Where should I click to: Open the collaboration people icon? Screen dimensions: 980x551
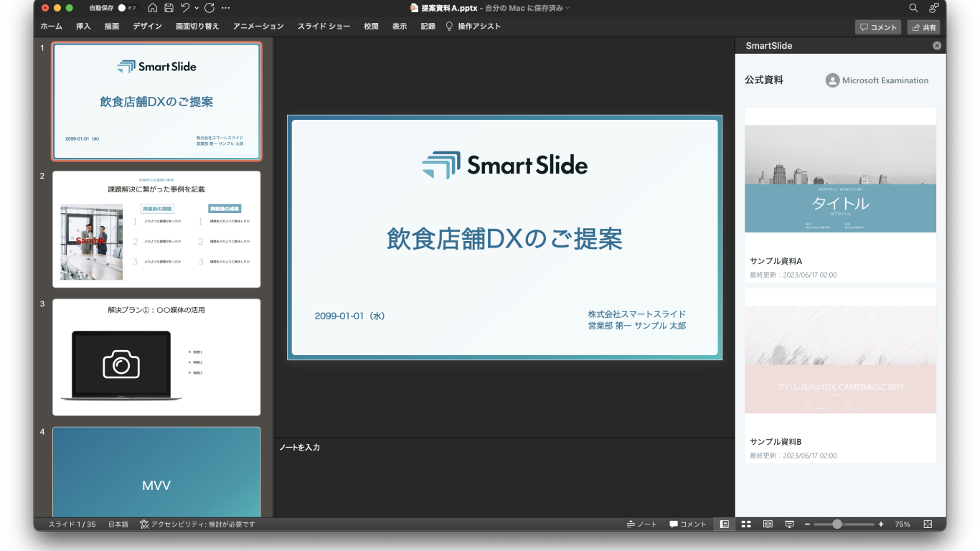tap(934, 8)
